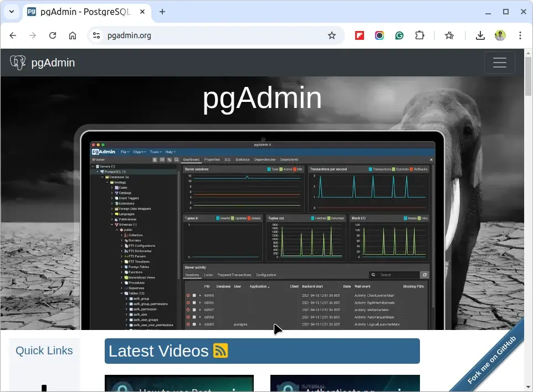Screen dimensions: 533x392
Task: Open the Latest Videos RSS feed icon
Action: click(221, 351)
